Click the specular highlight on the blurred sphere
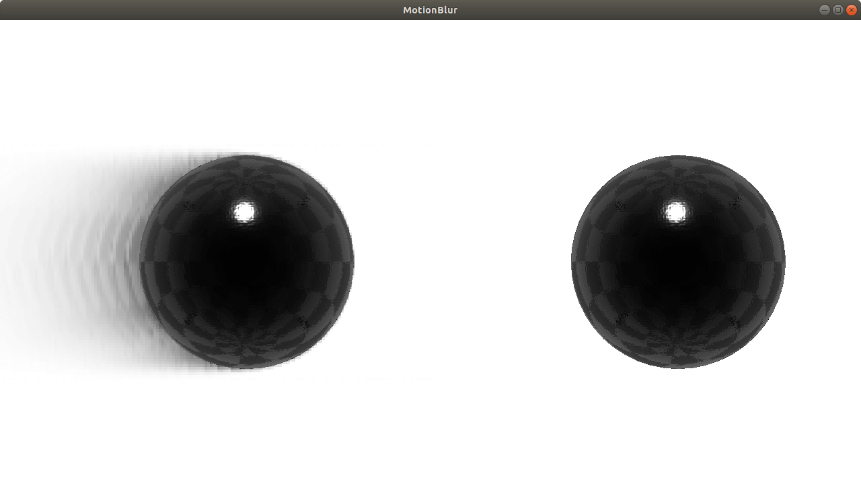 pos(245,212)
